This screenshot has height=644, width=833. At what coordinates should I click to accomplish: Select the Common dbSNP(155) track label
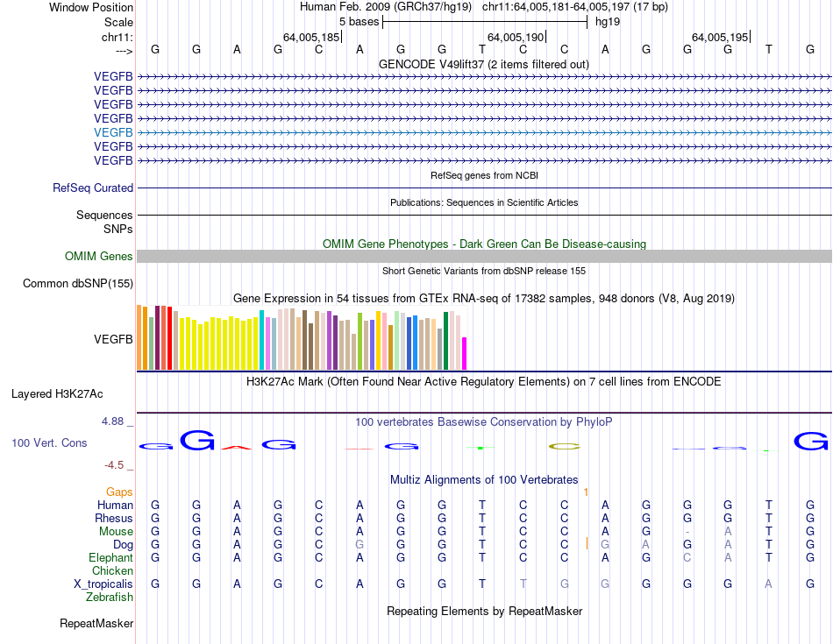coord(77,284)
